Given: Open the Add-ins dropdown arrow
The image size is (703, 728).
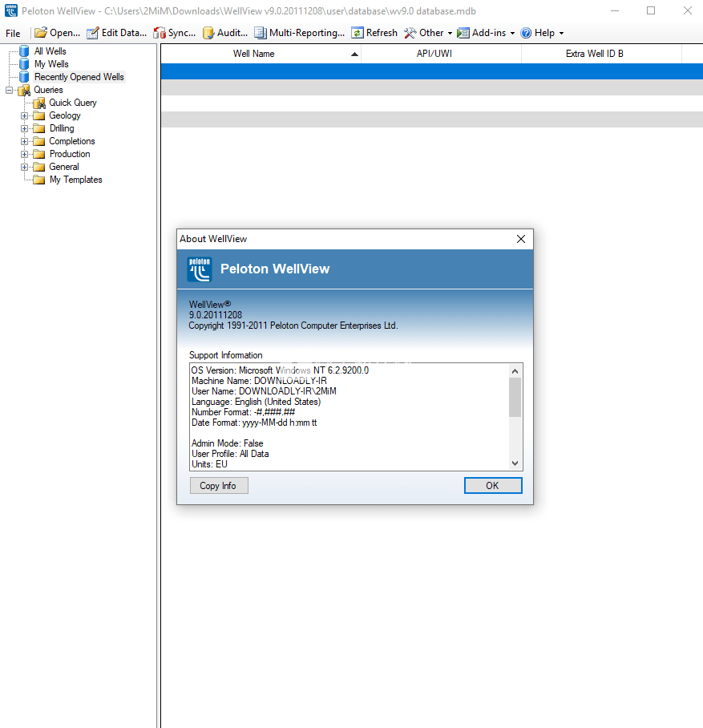Looking at the screenshot, I should (512, 34).
